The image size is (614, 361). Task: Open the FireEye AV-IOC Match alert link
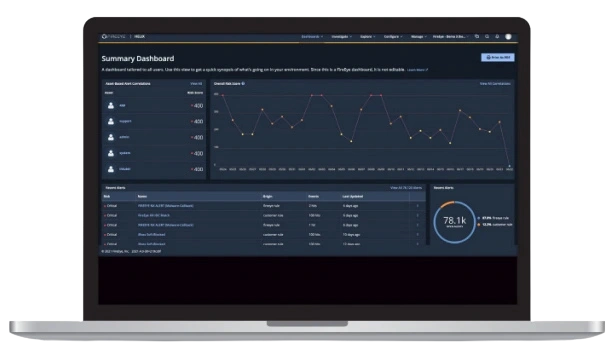pyautogui.click(x=154, y=216)
